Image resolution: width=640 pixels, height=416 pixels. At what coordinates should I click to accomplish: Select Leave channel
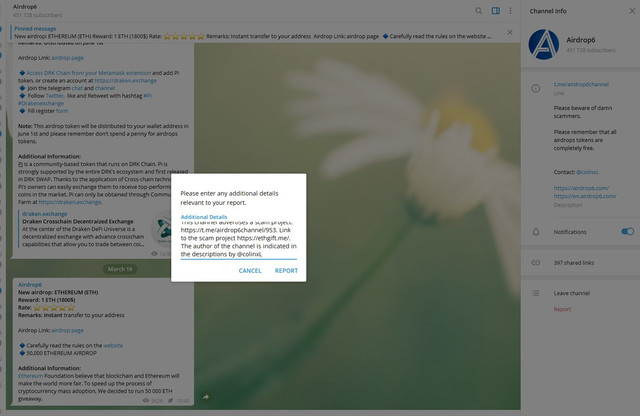571,293
